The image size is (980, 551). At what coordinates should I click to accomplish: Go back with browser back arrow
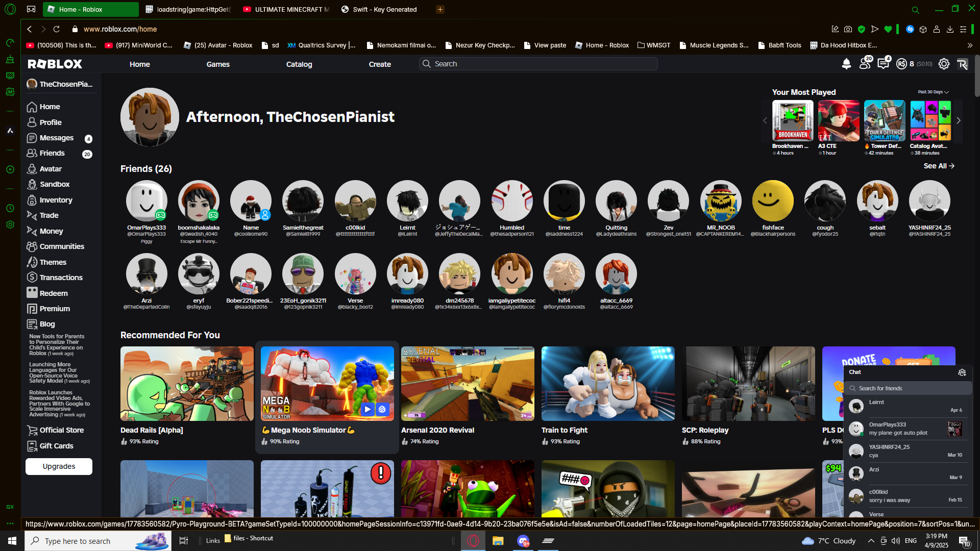tap(30, 29)
